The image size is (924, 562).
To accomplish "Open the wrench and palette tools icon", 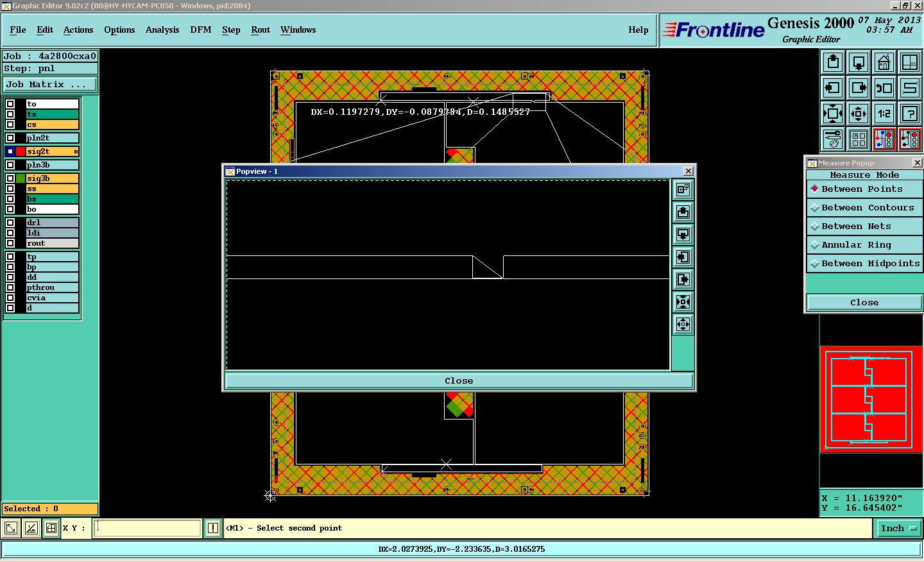I will (x=833, y=139).
